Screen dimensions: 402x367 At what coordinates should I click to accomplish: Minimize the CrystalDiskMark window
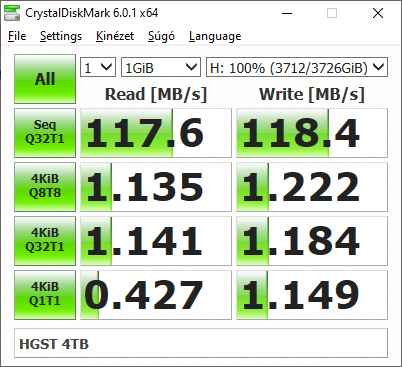287,13
